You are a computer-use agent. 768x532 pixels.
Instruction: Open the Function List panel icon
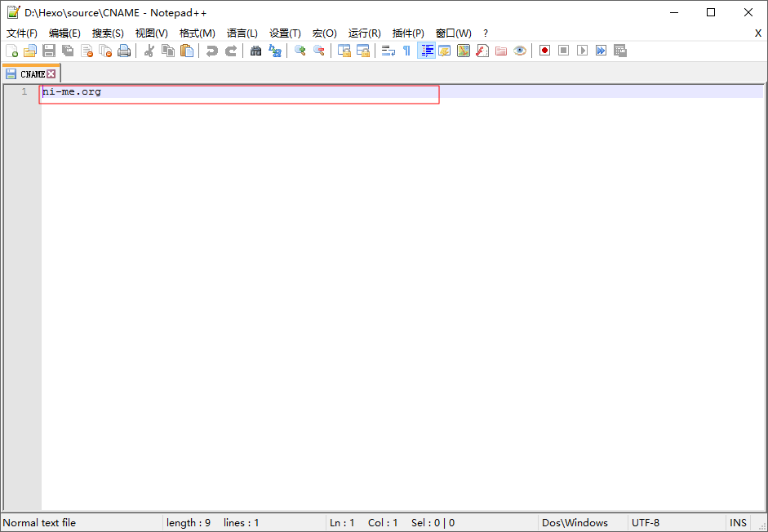(482, 51)
